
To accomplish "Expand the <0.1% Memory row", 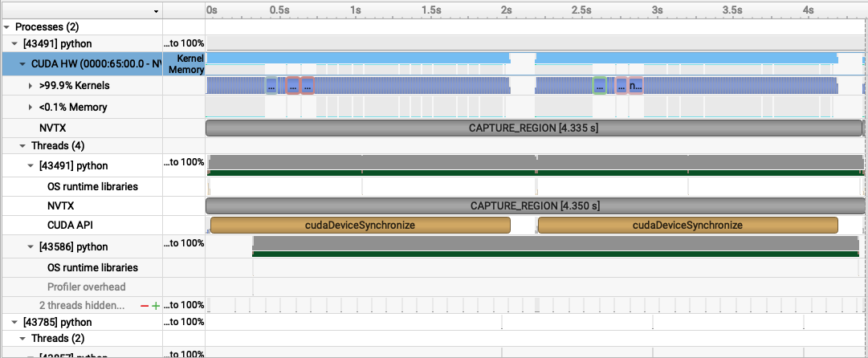I will tap(31, 107).
